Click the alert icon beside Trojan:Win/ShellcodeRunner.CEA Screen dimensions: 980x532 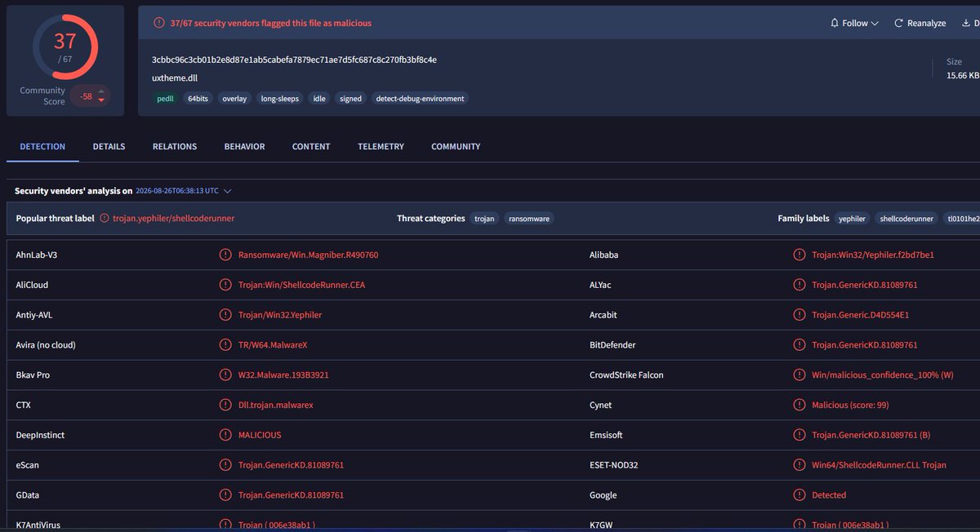coord(225,285)
